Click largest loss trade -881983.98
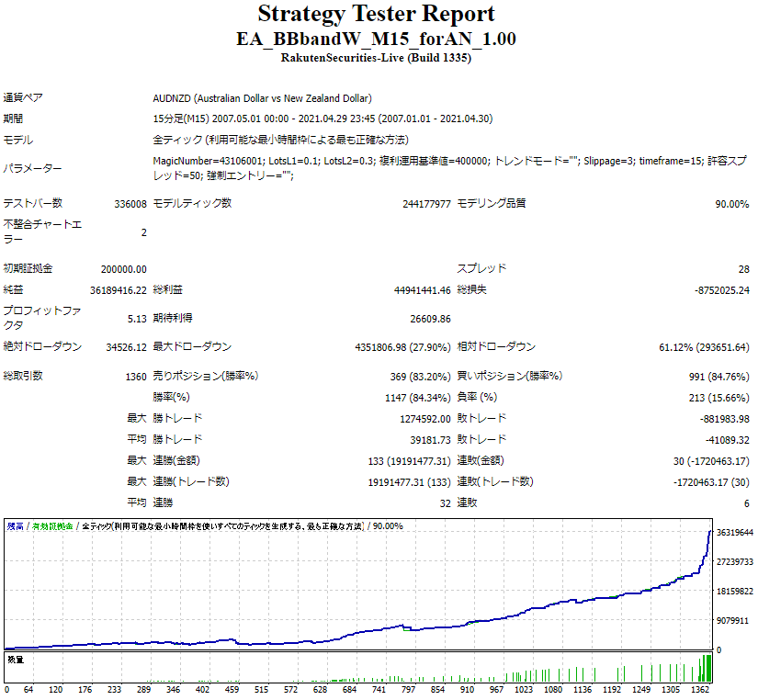Image resolution: width=758 pixels, height=700 pixels. [724, 419]
